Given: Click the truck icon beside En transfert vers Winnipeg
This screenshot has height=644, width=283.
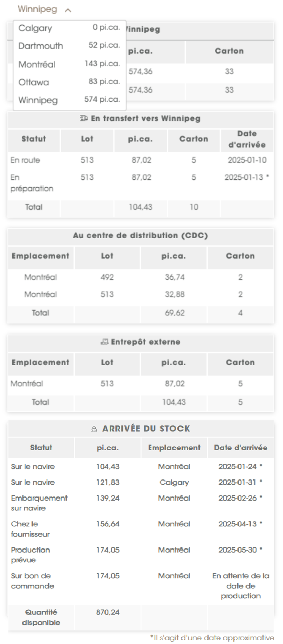Looking at the screenshot, I should coord(85,119).
